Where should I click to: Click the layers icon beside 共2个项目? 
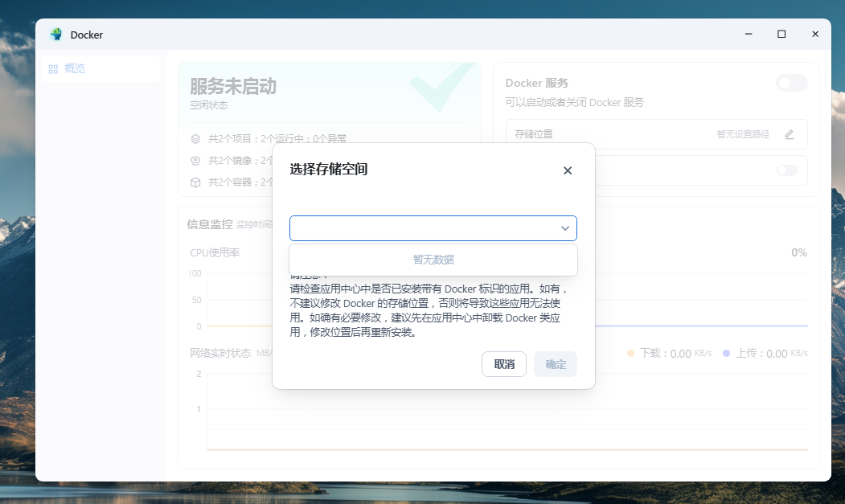(x=195, y=139)
